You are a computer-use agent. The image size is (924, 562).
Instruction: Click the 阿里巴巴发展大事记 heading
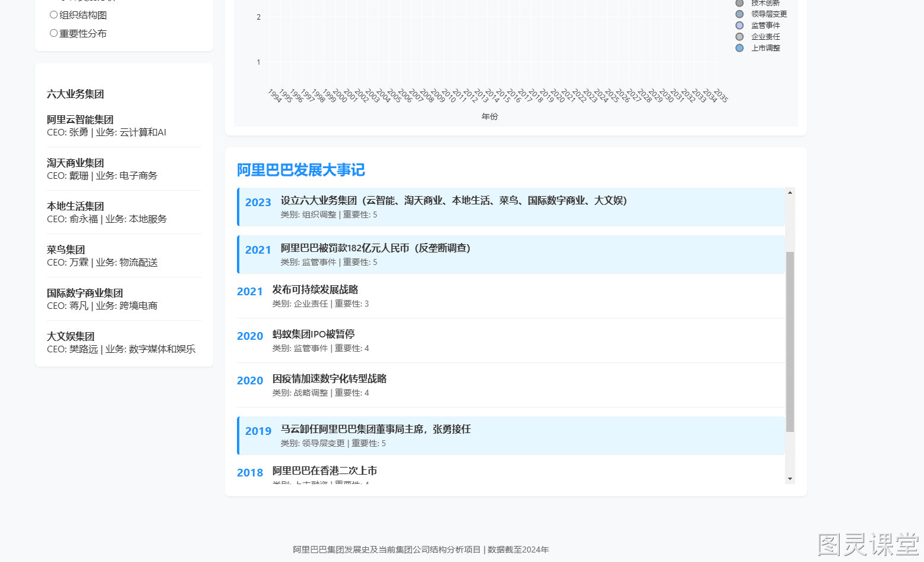point(301,171)
